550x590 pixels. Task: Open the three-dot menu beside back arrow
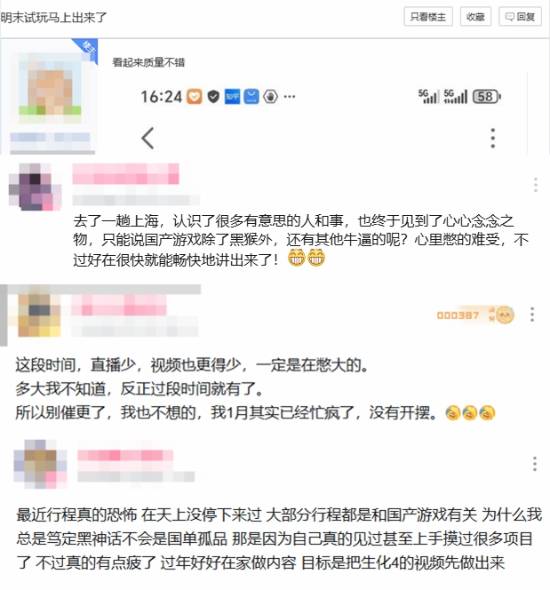(493, 138)
